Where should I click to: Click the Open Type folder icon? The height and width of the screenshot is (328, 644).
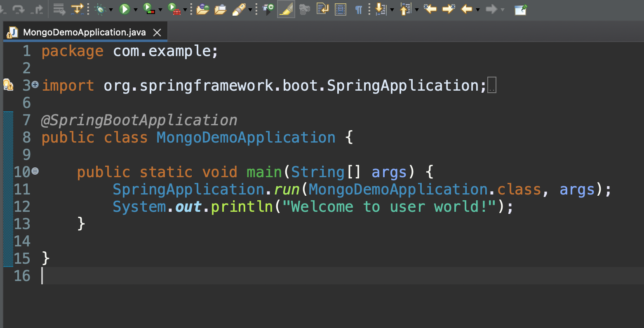[202, 9]
